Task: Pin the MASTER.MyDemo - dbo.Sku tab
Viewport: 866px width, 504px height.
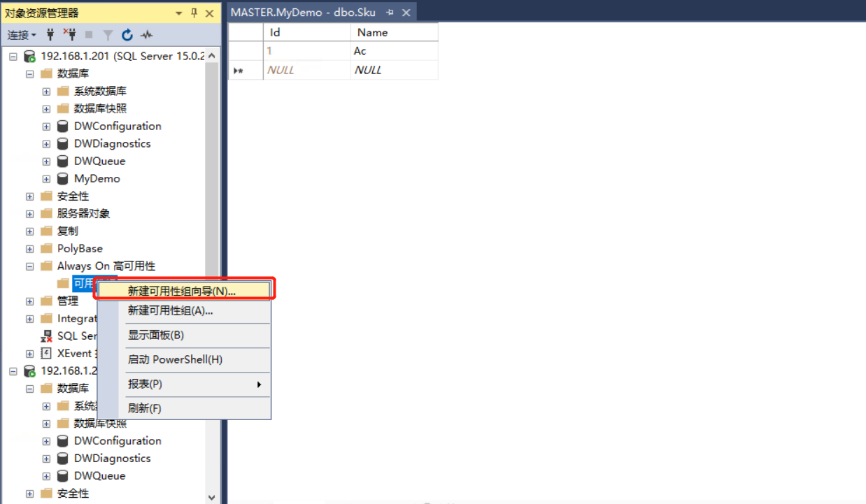Action: pos(390,13)
